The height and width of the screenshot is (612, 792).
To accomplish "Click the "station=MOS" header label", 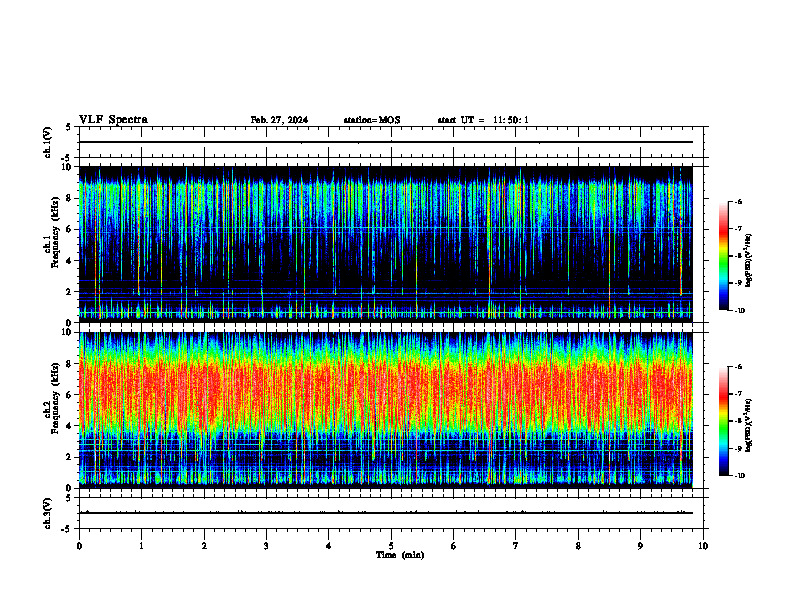I will [372, 120].
